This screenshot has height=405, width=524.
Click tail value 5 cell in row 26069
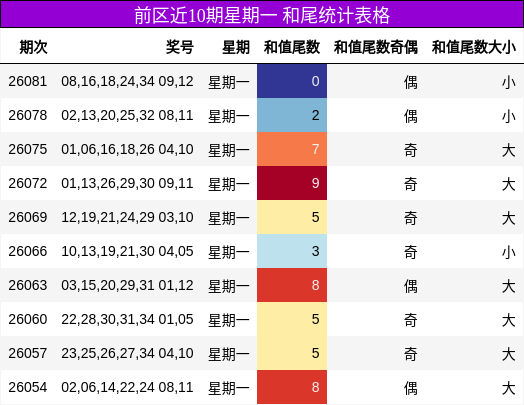292,217
